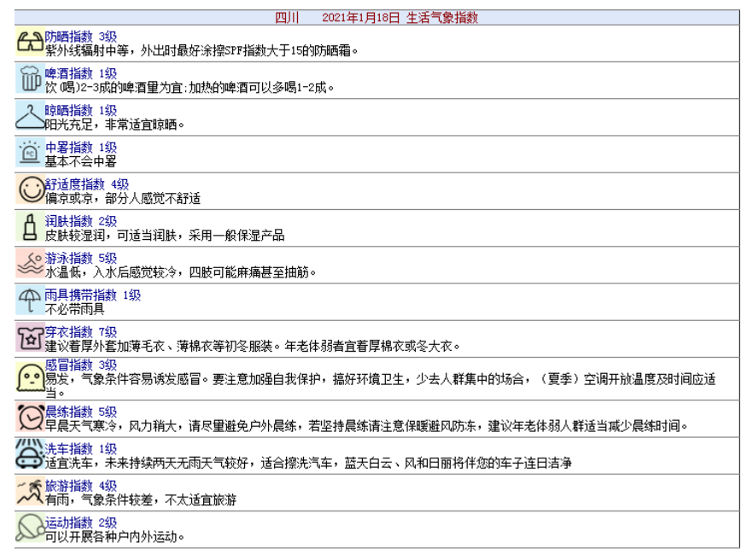Open the 穿衣指数 7级 link
Screen dimensions: 753x560
coord(81,331)
